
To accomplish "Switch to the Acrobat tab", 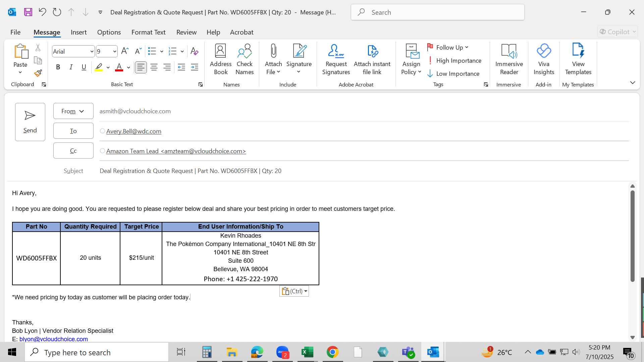I will pos(241,32).
